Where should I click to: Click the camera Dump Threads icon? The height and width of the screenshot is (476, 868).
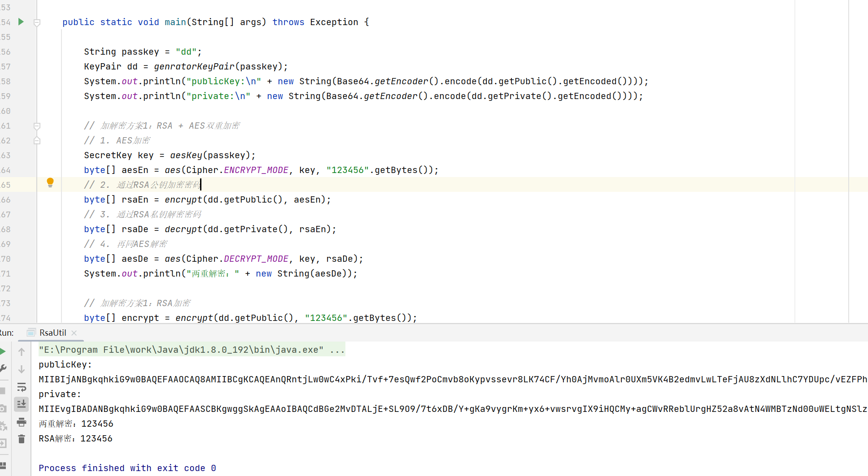[3, 408]
